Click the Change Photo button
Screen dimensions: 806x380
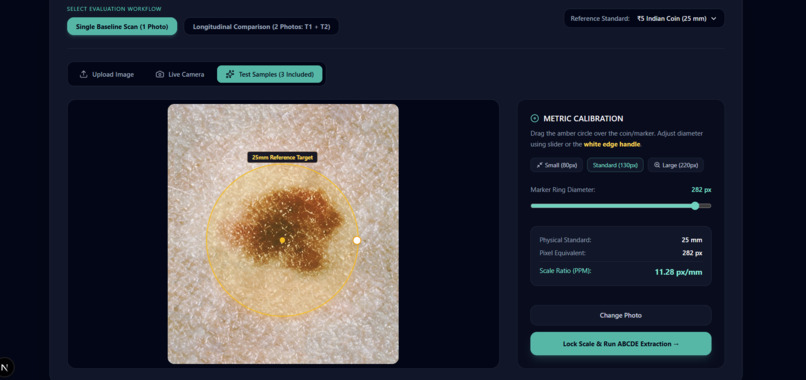(621, 315)
